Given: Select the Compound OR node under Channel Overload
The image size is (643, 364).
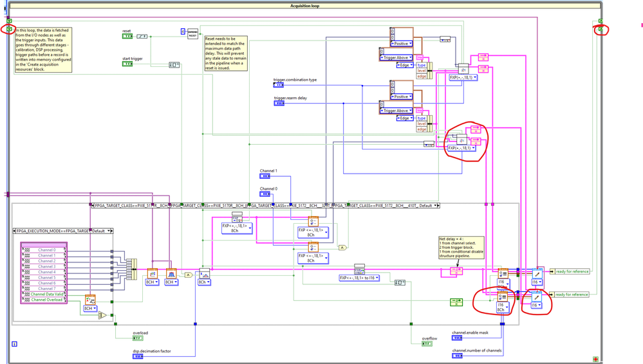Looking at the screenshot, I should coord(102,315).
